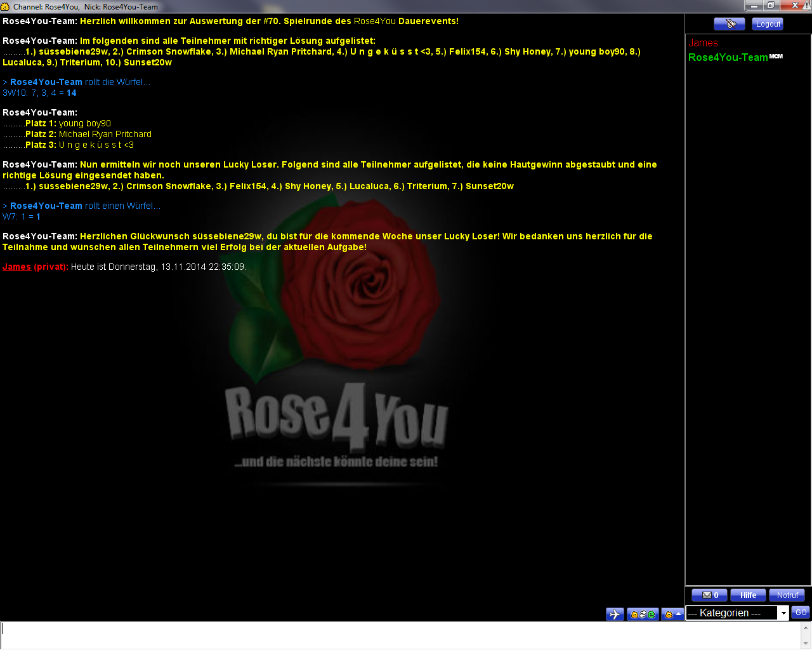Click the input field scroll-up arrow
This screenshot has width=812, height=650.
click(806, 627)
